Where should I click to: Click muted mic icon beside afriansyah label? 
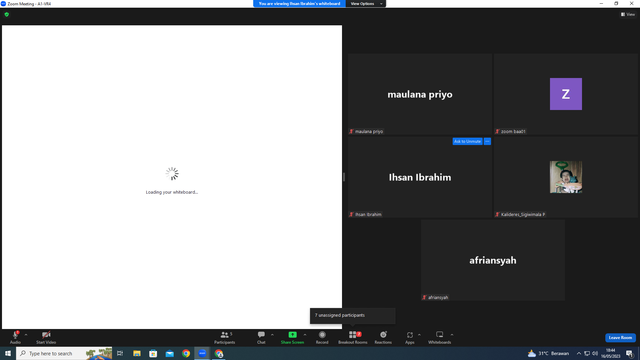tap(424, 298)
